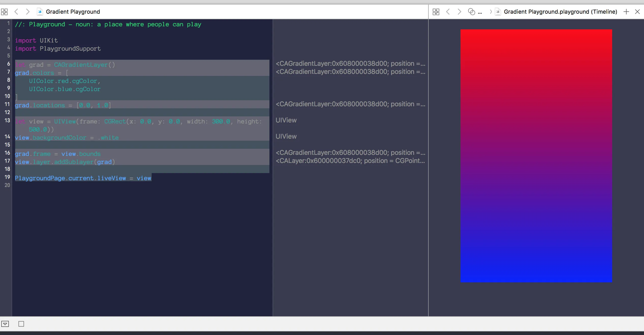644x335 pixels.
Task: Click the CALayer result for line 17
Action: 350,161
